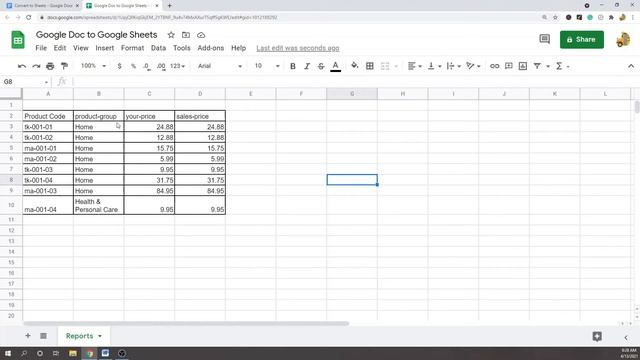This screenshot has width=640, height=360.
Task: Open the Tools menu
Action: (182, 48)
